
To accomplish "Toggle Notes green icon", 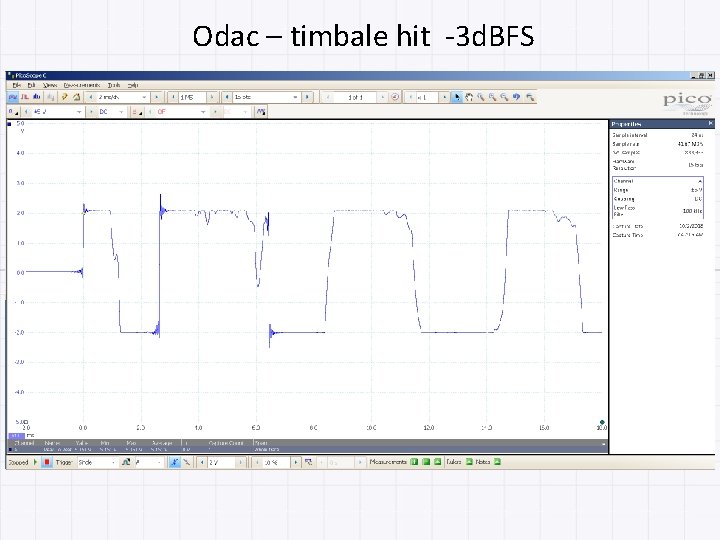I will pos(497,461).
